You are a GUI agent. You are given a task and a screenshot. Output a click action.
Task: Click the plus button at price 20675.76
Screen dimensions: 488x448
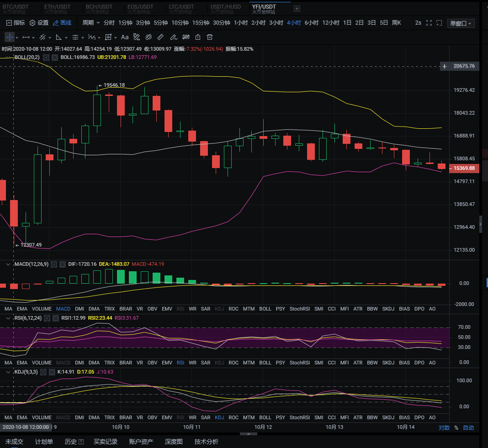click(445, 66)
